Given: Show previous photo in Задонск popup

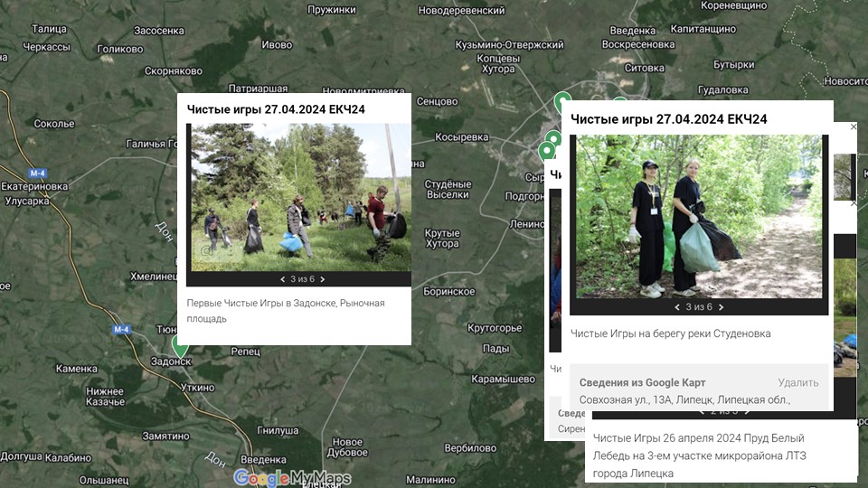Looking at the screenshot, I should tap(283, 279).
